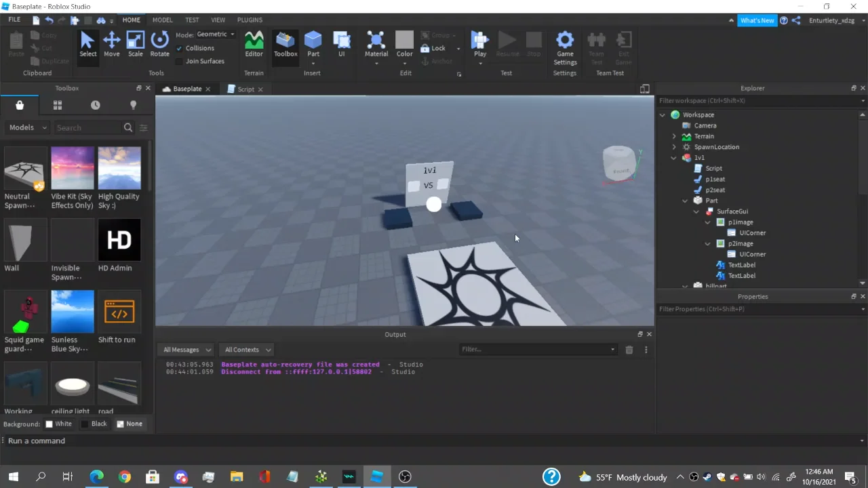Open the FILE menu
The image size is (868, 488).
pos(14,20)
